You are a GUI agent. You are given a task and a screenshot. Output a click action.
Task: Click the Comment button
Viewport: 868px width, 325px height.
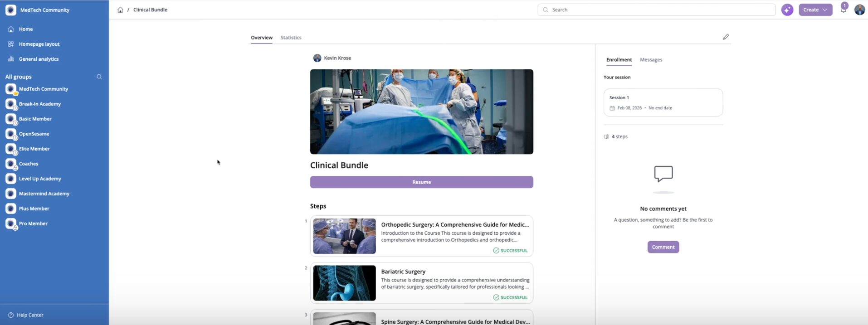point(663,247)
